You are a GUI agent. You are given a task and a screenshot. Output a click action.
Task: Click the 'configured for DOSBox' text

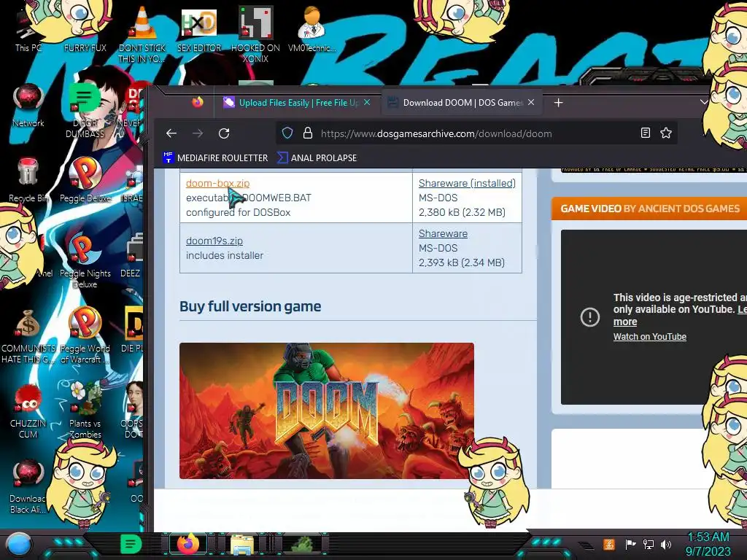(239, 212)
